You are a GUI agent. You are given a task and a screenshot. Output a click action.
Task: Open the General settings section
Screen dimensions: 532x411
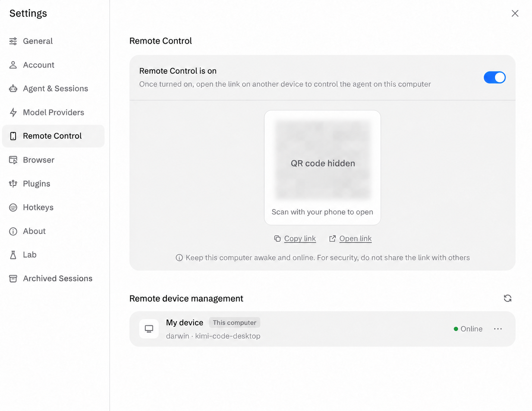[53, 41]
